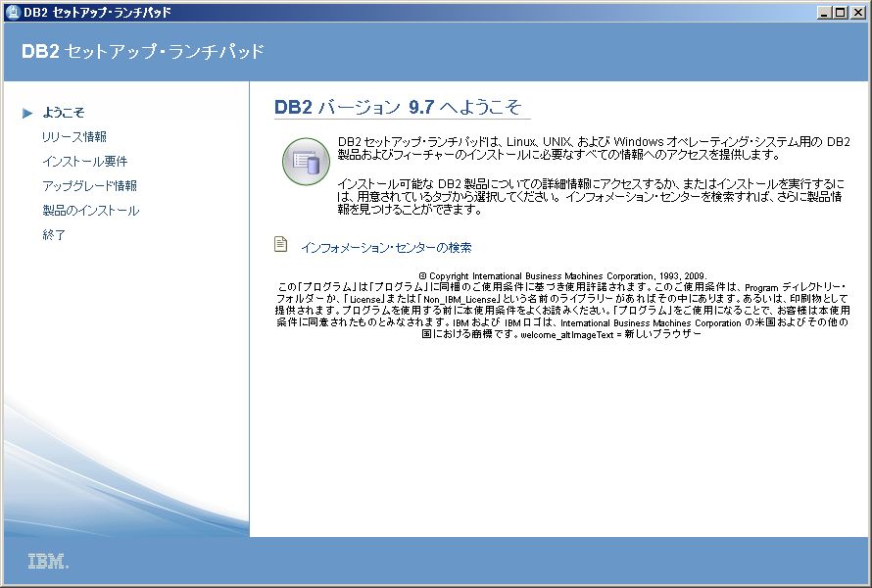Minimize the DB2 launchpad window

825,12
